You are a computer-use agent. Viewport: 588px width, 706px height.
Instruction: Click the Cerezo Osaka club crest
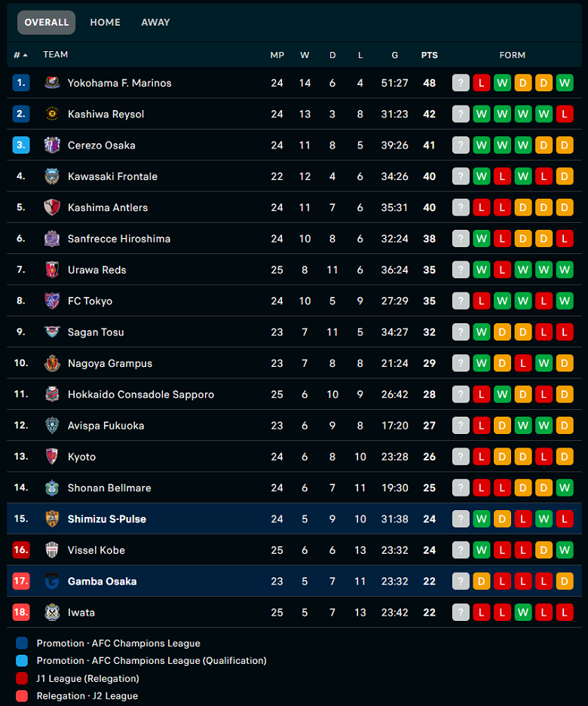pyautogui.click(x=52, y=145)
